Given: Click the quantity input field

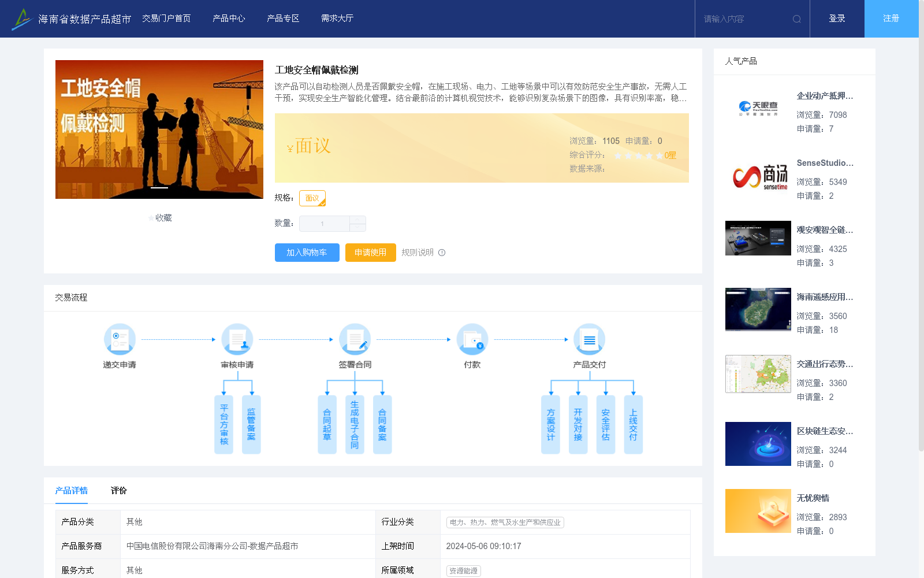Looking at the screenshot, I should point(325,224).
